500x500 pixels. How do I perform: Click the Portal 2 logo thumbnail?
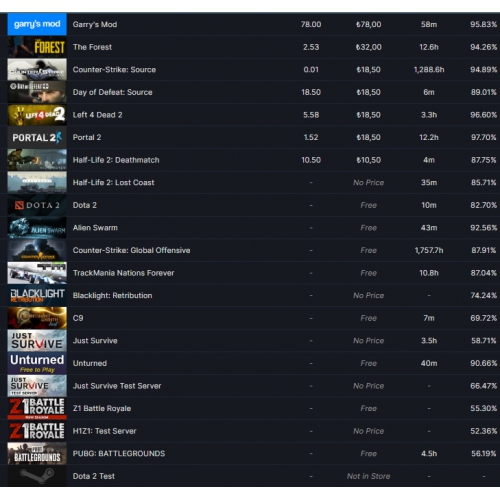click(x=37, y=137)
